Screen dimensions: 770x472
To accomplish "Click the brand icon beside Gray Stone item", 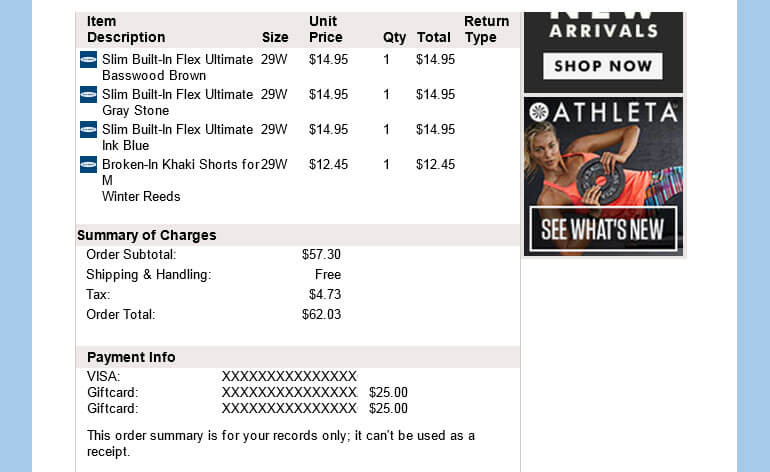I will 88,94.
